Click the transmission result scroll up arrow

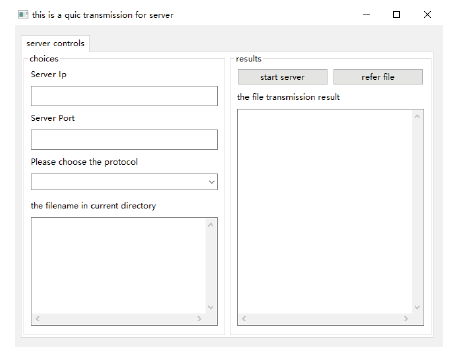pyautogui.click(x=417, y=117)
